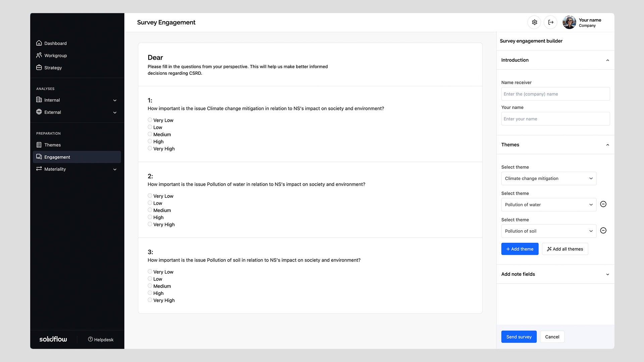Click the Strategy briefcase icon
Viewport: 644px width, 362px height.
[39, 67]
